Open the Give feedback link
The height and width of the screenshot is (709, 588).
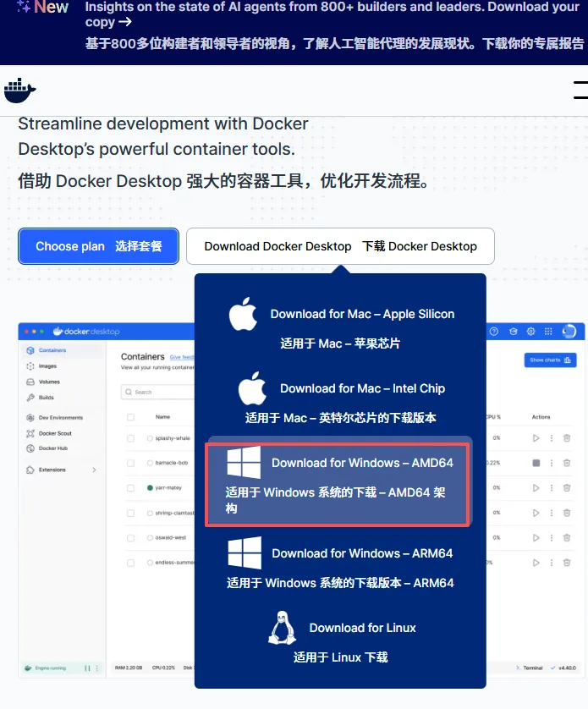tap(182, 357)
